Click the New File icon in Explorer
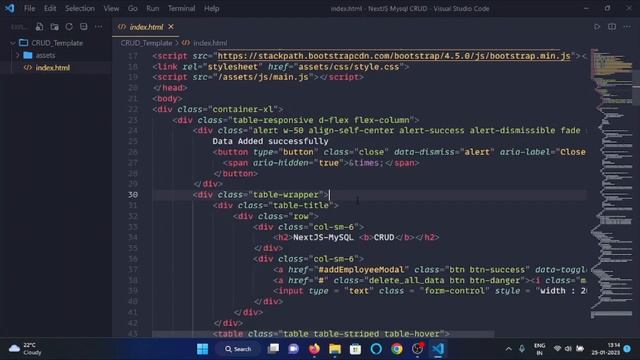The width and height of the screenshot is (640, 360). (x=39, y=27)
